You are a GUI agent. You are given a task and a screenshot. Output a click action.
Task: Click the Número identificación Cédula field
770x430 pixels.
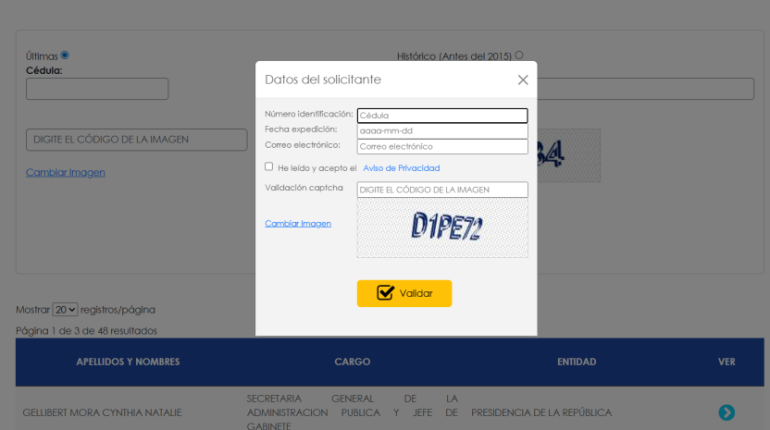coord(442,115)
